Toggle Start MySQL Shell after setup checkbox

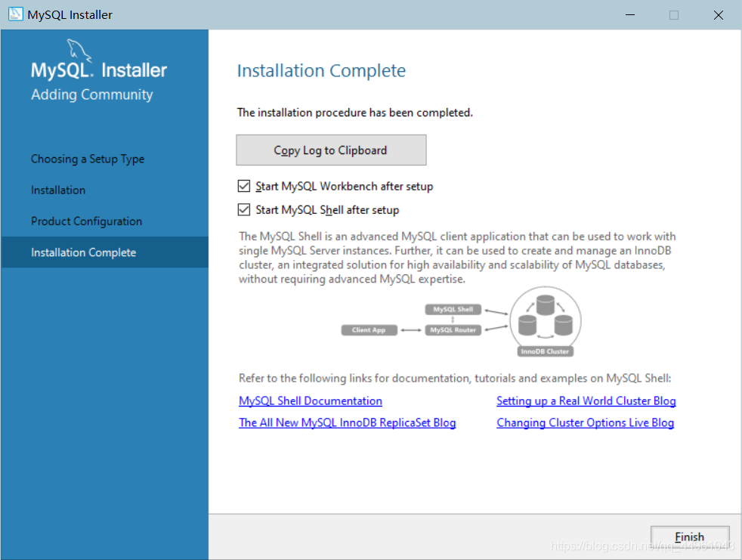coord(244,209)
